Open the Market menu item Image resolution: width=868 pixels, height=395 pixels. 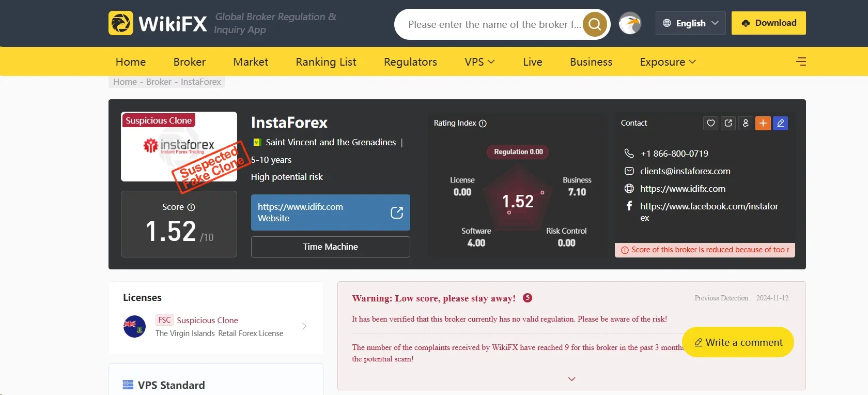(x=251, y=62)
